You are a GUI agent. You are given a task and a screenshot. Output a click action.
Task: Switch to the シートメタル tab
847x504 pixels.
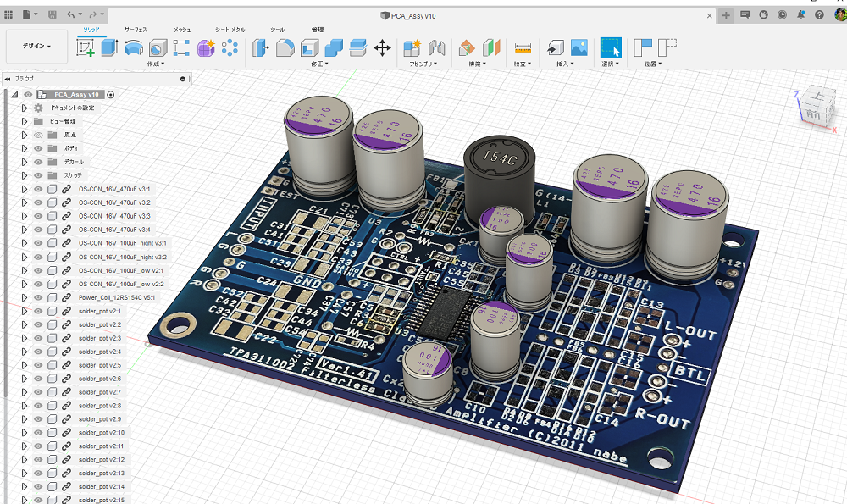tap(230, 30)
